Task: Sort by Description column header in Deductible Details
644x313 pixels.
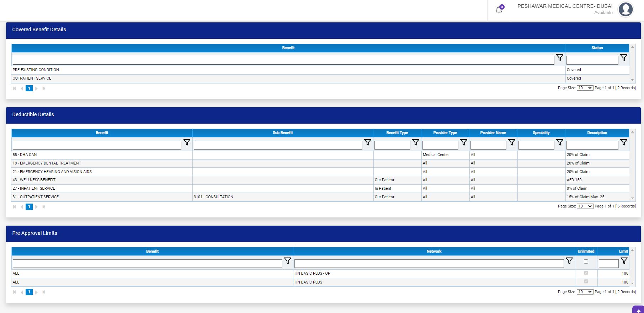Action: [x=597, y=133]
